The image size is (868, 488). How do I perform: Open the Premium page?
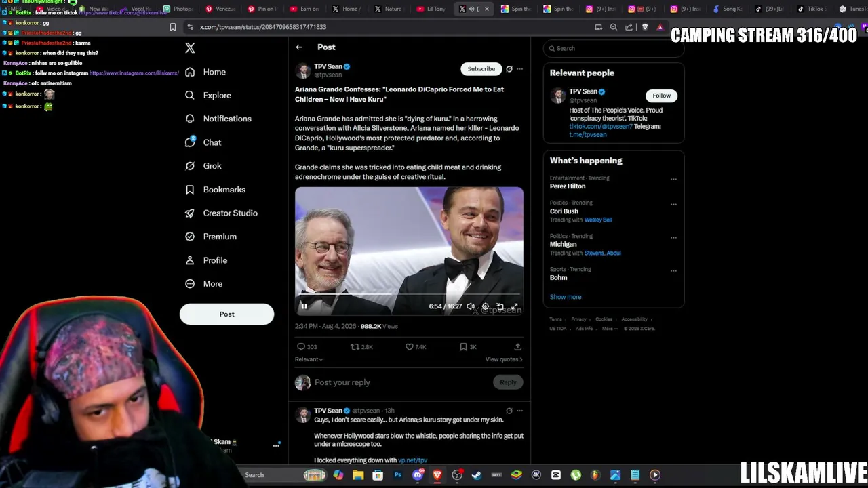[x=211, y=237]
